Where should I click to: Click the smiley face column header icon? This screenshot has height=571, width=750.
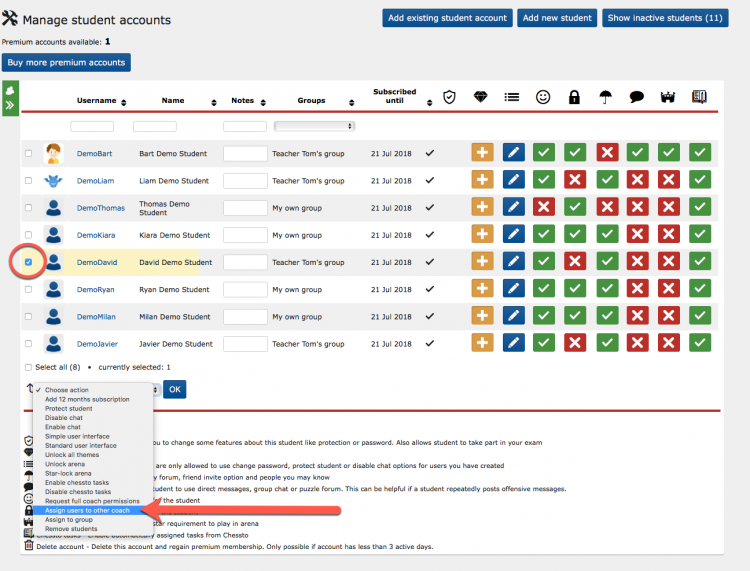pos(543,97)
